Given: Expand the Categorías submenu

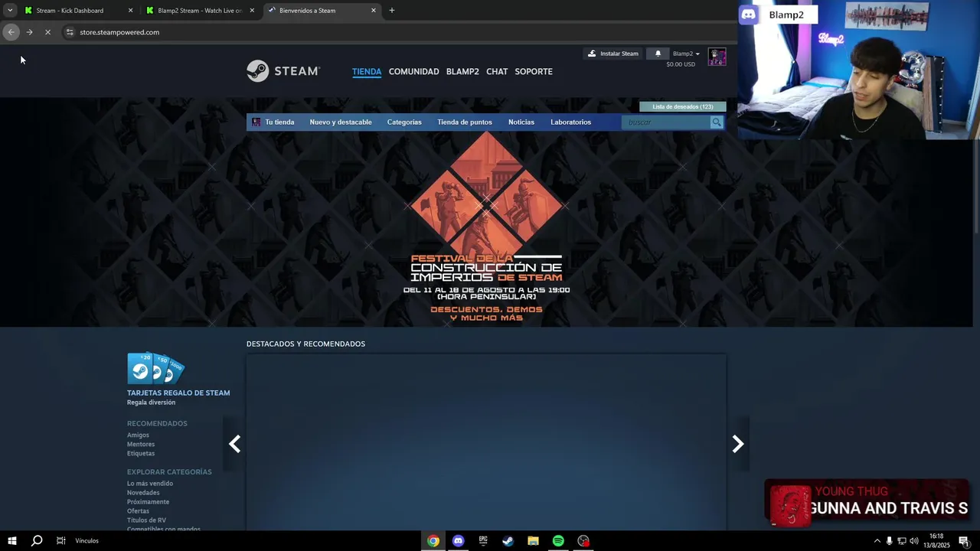Looking at the screenshot, I should point(404,122).
